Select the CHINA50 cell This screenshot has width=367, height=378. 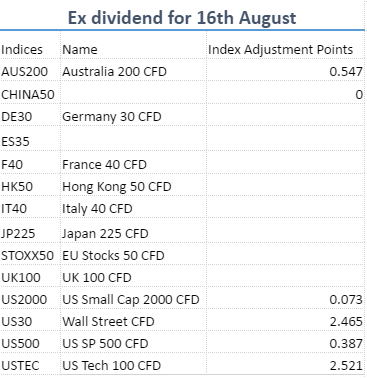click(x=28, y=95)
